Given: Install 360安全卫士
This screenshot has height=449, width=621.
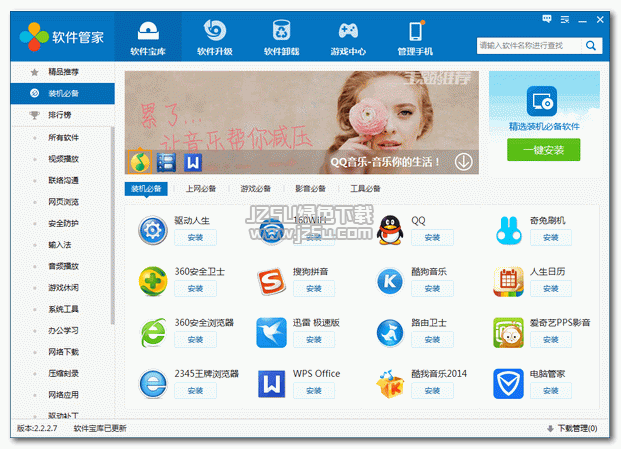Looking at the screenshot, I should point(195,289).
